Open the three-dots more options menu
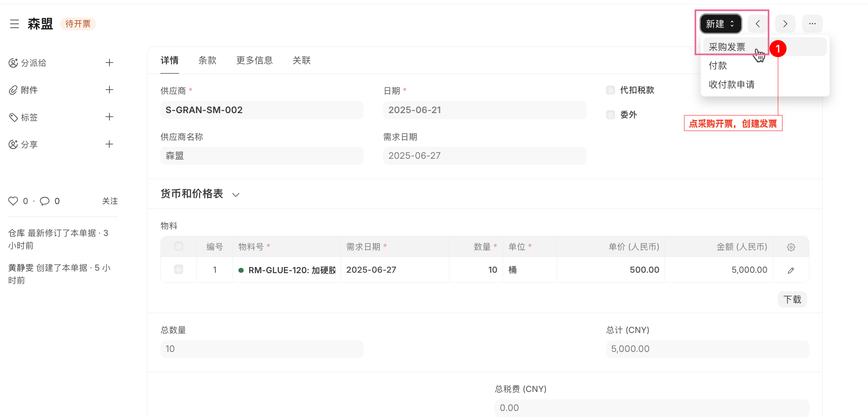This screenshot has width=868, height=417. pos(812,24)
